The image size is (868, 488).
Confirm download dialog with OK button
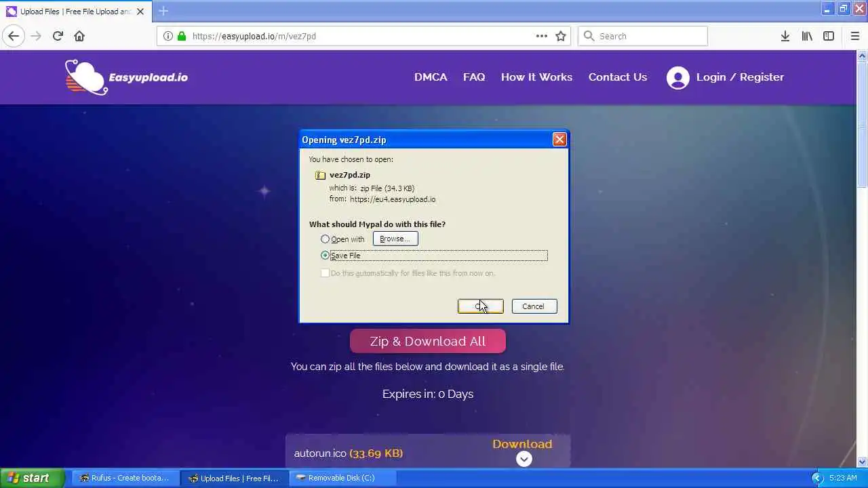[480, 306]
